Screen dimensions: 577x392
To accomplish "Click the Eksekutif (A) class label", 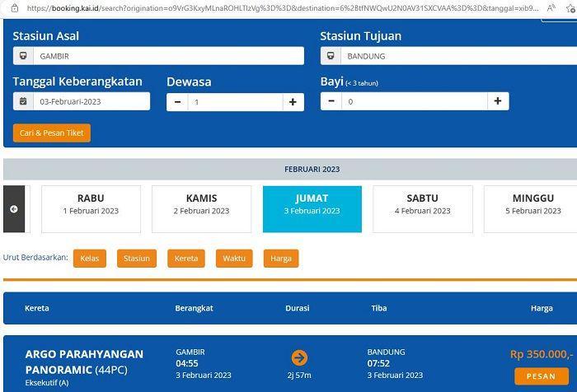I will (x=47, y=383).
